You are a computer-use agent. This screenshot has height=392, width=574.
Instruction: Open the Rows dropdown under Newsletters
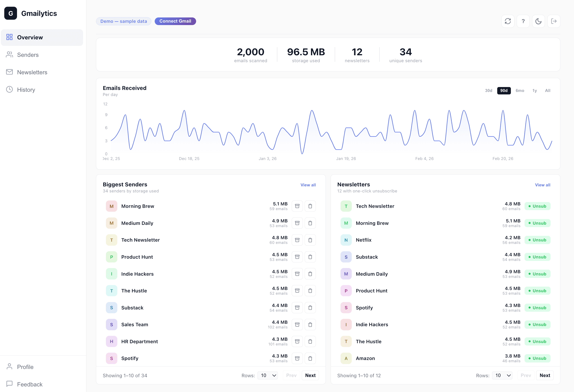[x=502, y=375]
